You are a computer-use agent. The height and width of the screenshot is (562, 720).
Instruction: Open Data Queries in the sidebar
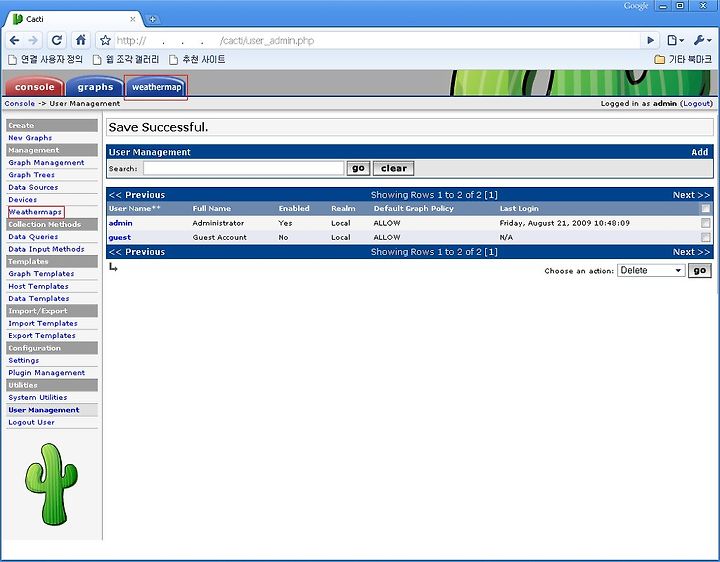tap(33, 236)
